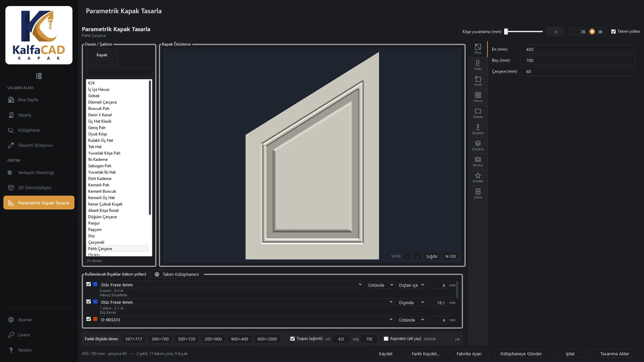Click the En (mm) input field
The height and width of the screenshot is (362, 644).
[577, 49]
